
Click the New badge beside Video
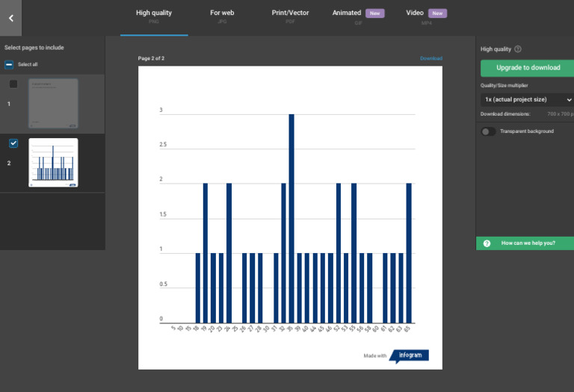pos(437,13)
